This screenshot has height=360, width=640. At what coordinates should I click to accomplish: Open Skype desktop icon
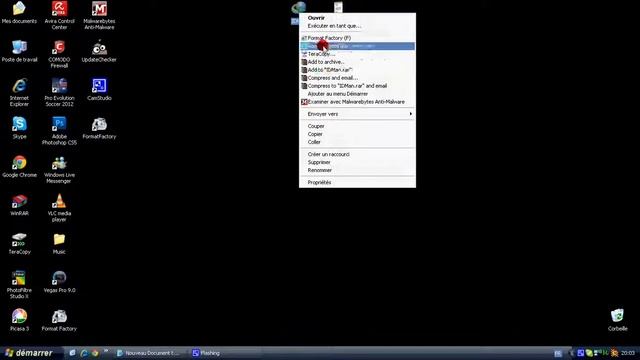coord(19,128)
